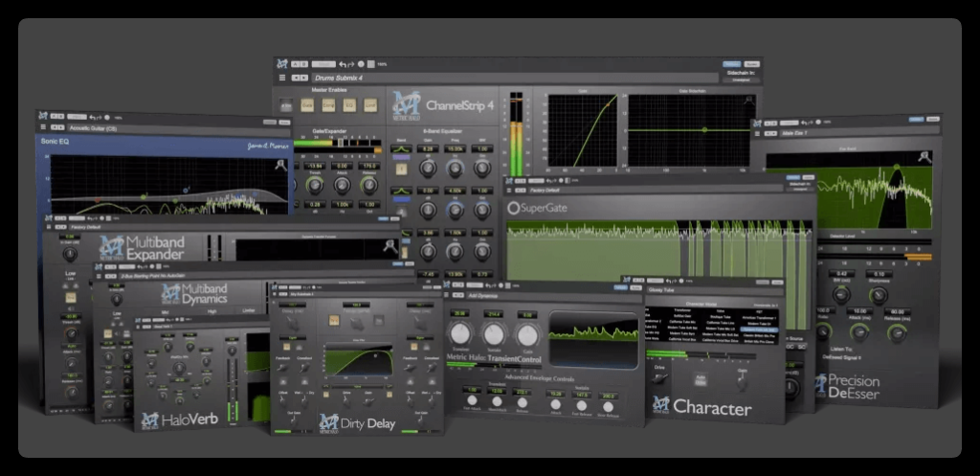Click the next preset arrow in ChannelStrip
The width and height of the screenshot is (980, 476).
pyautogui.click(x=303, y=78)
